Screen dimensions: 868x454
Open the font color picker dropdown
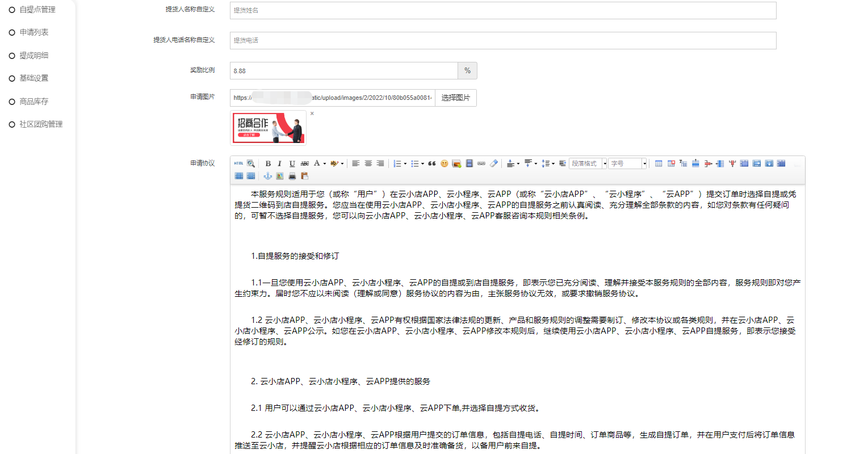325,164
